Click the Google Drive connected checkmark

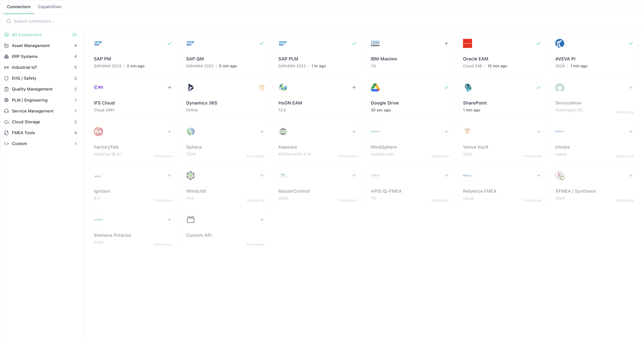446,87
